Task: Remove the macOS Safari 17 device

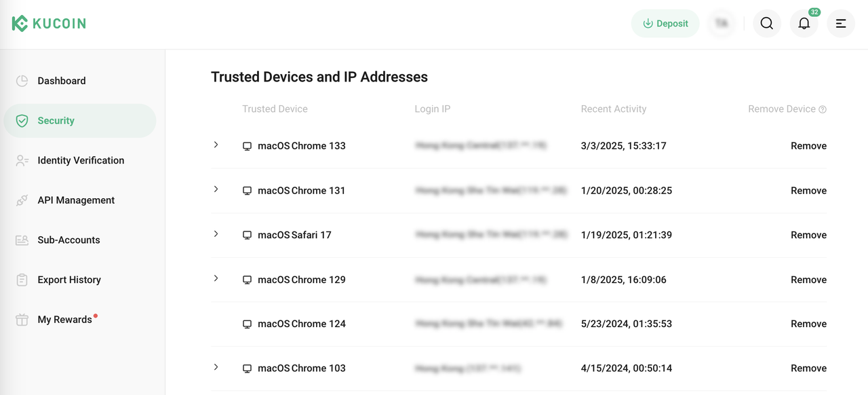Action: [808, 235]
